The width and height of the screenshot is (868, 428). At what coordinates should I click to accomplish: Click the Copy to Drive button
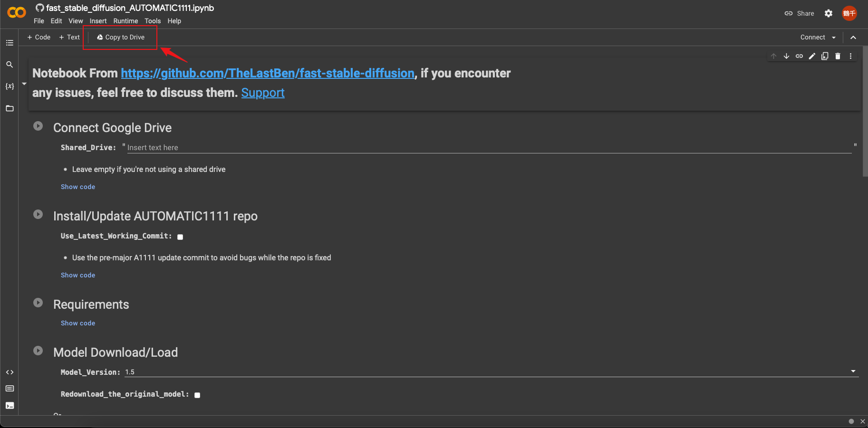click(120, 37)
